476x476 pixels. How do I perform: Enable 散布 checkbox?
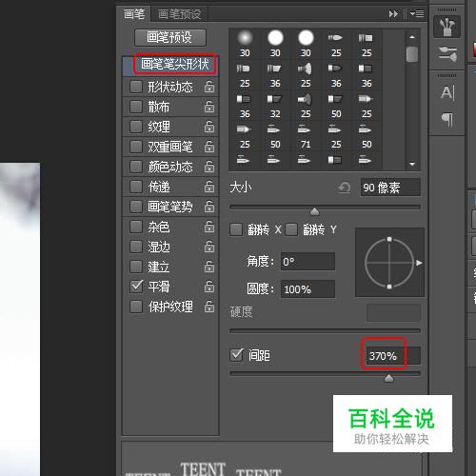pos(136,107)
